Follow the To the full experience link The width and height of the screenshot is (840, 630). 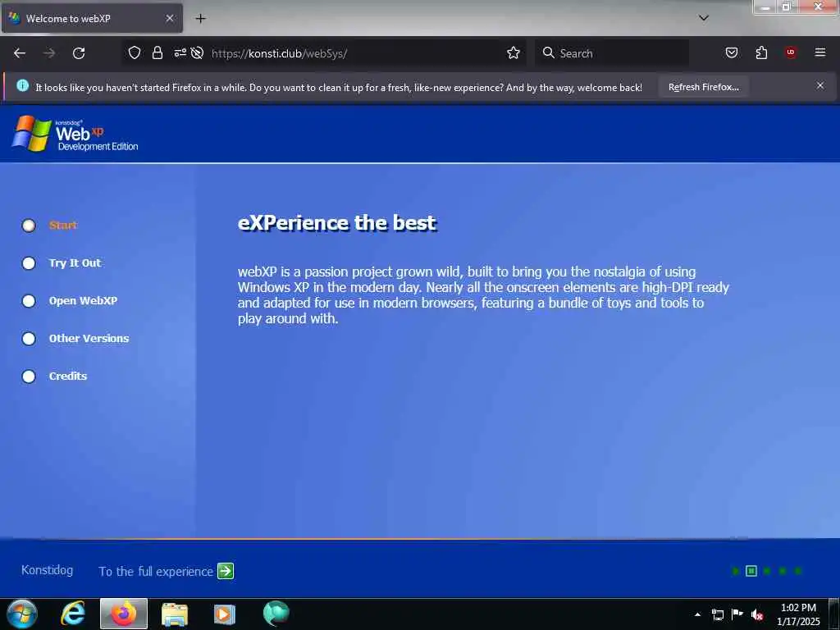tap(156, 572)
